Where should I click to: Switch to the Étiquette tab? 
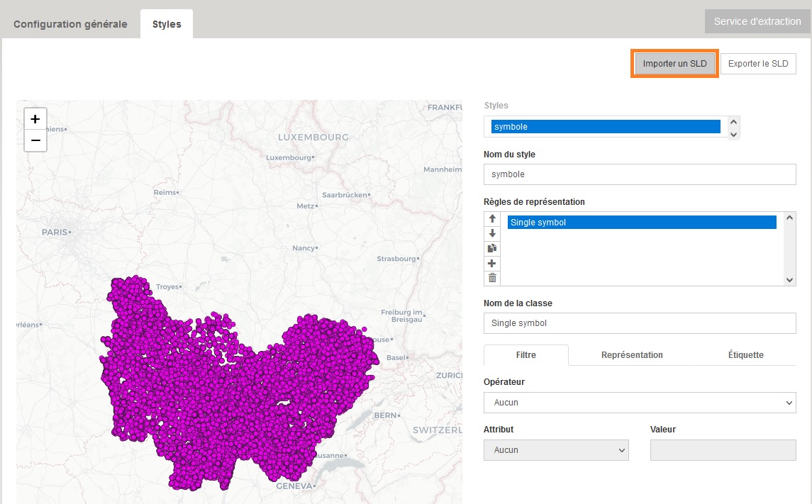coord(746,355)
